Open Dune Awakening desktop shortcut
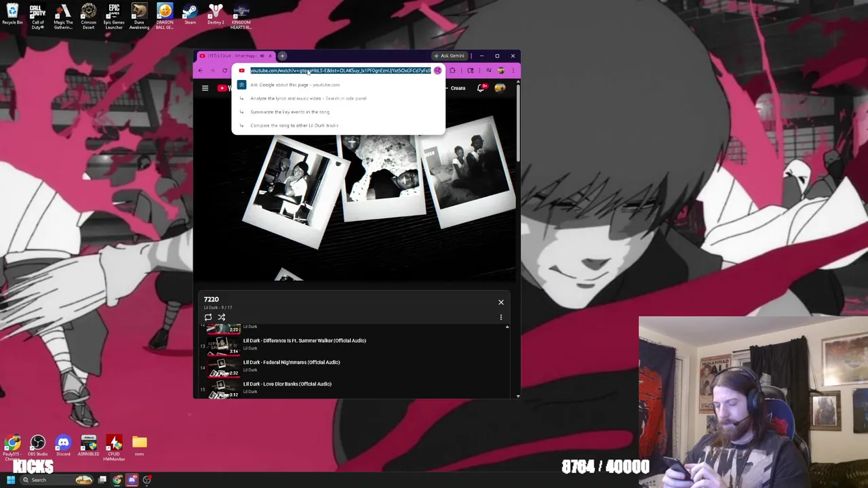Image resolution: width=868 pixels, height=488 pixels. (x=139, y=17)
